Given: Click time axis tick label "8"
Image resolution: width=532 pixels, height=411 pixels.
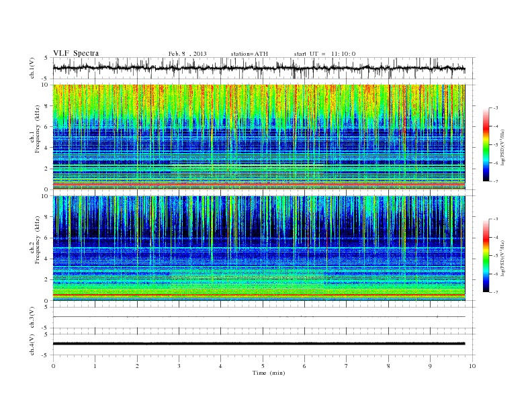Looking at the screenshot, I should (x=388, y=366).
